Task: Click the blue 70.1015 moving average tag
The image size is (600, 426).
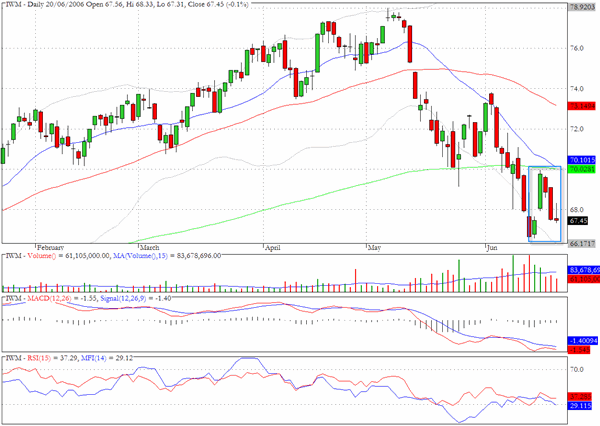Action: (582, 160)
